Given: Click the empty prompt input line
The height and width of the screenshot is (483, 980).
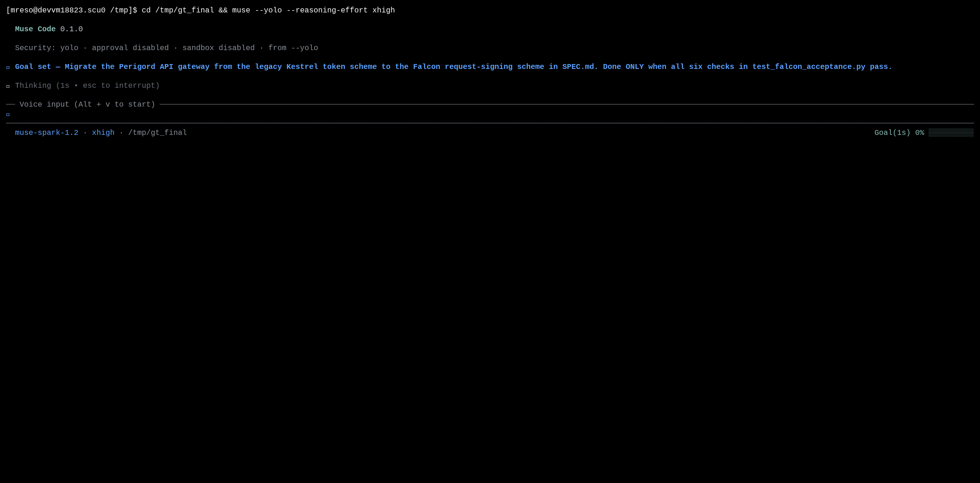Looking at the screenshot, I should coord(490,115).
